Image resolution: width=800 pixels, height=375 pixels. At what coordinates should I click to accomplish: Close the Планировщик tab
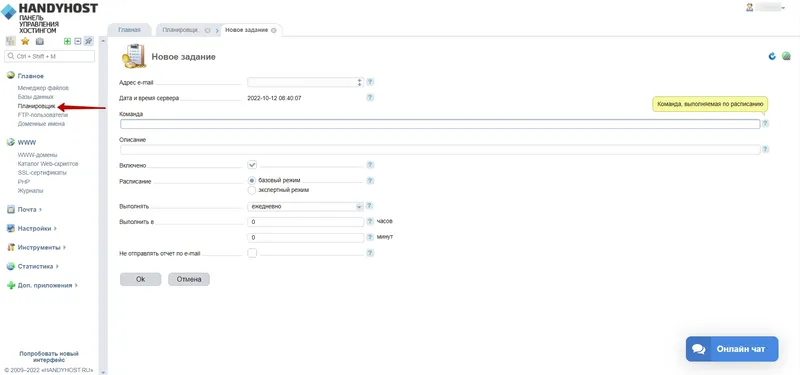207,31
